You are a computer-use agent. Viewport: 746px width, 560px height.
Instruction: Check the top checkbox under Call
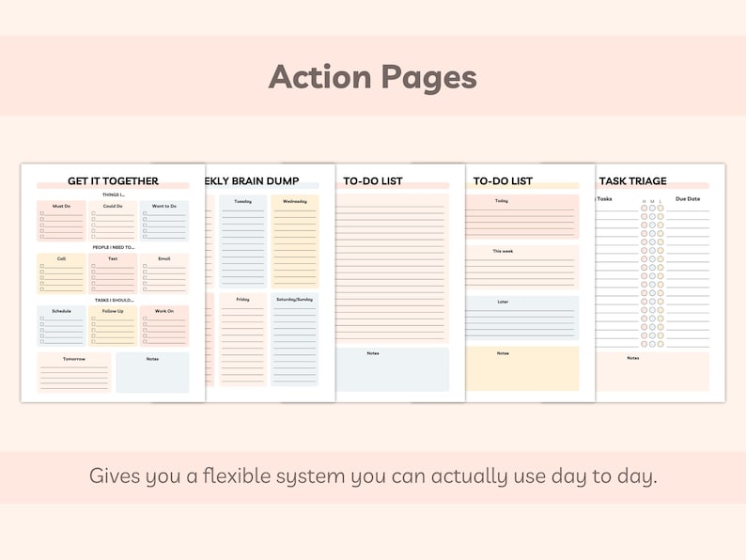click(42, 267)
